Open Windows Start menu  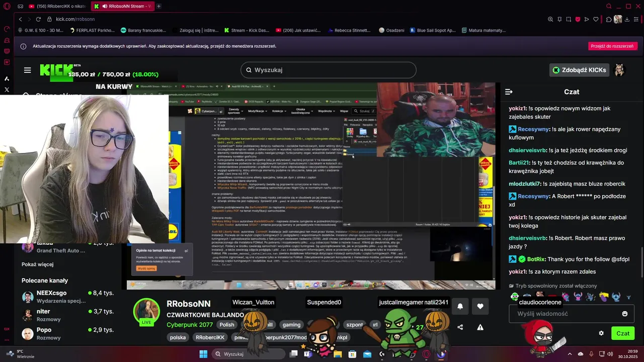pos(203,354)
